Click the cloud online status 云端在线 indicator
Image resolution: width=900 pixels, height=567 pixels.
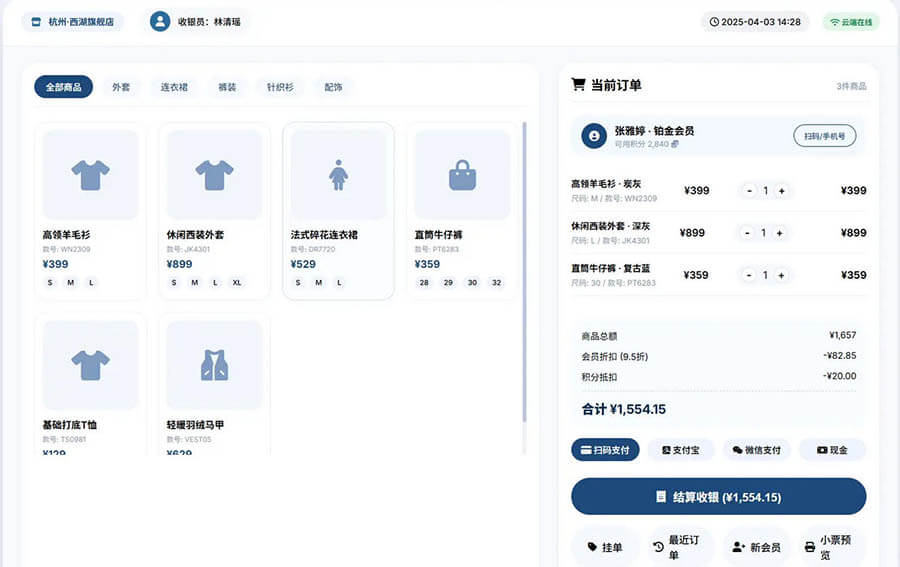click(x=851, y=22)
